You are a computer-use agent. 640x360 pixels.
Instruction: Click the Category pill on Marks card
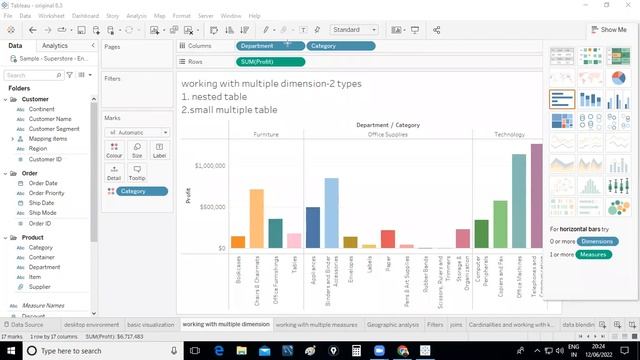(x=142, y=191)
